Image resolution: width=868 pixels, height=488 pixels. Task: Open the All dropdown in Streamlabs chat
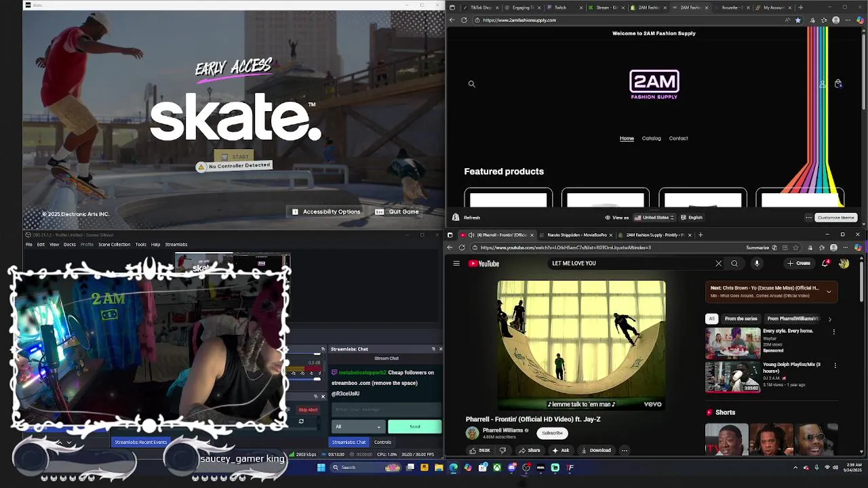pyautogui.click(x=358, y=426)
